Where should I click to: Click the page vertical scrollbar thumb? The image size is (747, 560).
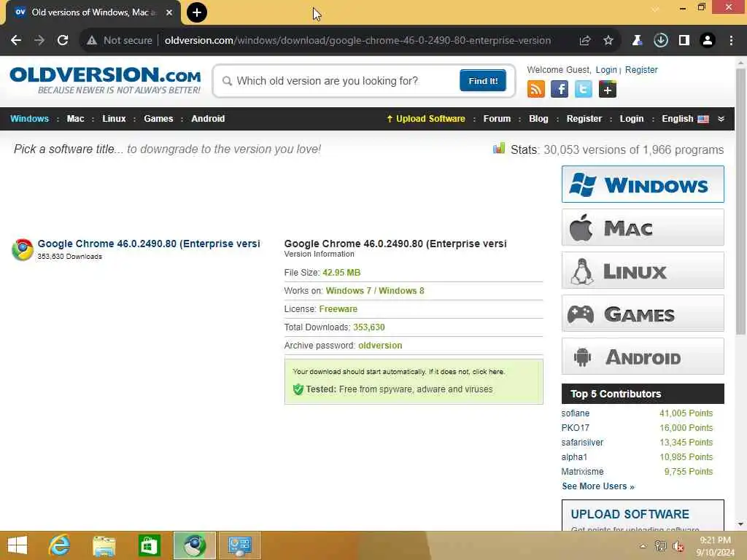(740, 202)
